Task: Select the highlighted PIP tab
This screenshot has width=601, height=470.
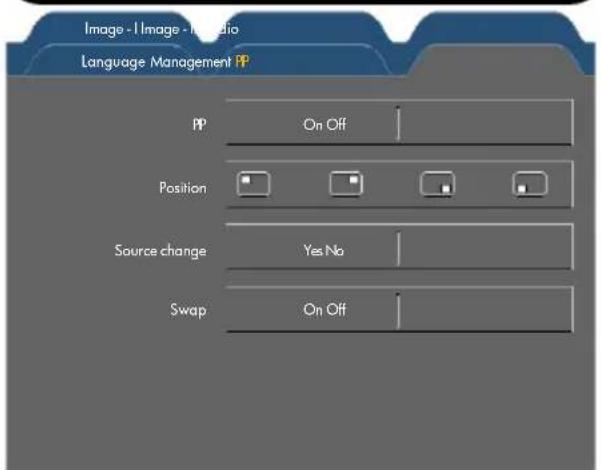Action: pyautogui.click(x=242, y=61)
